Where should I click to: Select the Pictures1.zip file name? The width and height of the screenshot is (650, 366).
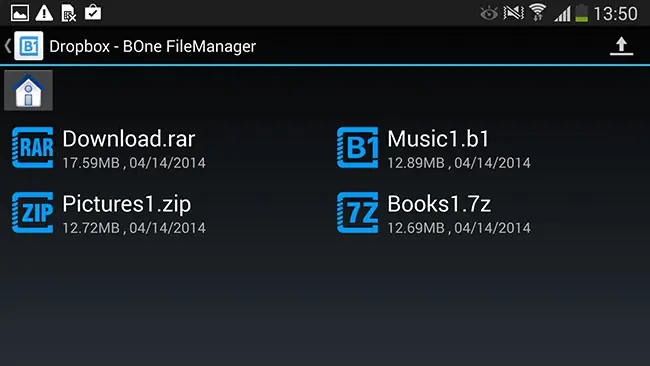(127, 204)
